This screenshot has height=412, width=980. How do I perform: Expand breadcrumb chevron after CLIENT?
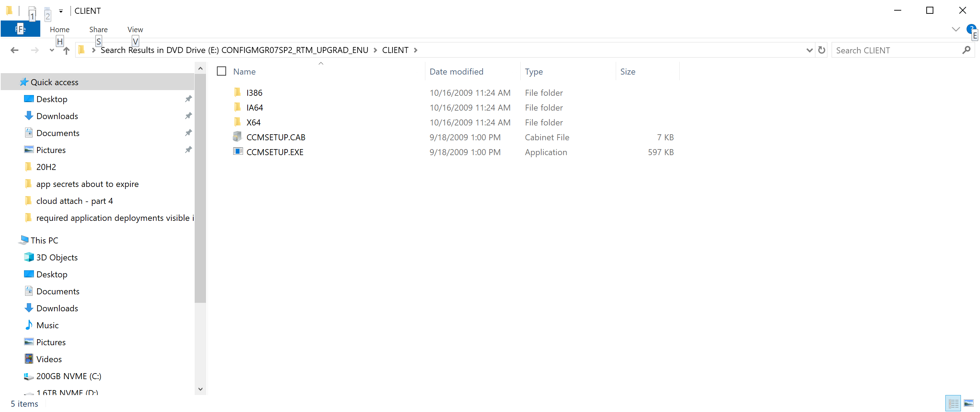(415, 50)
